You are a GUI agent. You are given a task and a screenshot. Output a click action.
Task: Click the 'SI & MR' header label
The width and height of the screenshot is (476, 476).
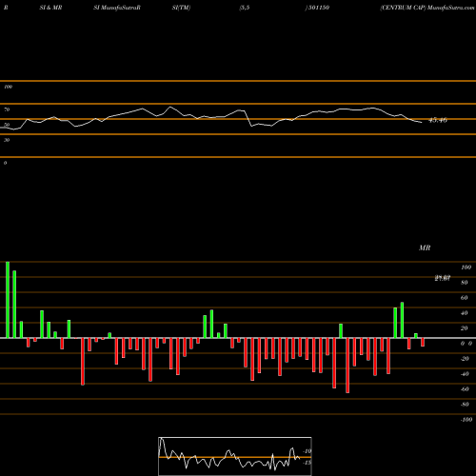pyautogui.click(x=50, y=8)
